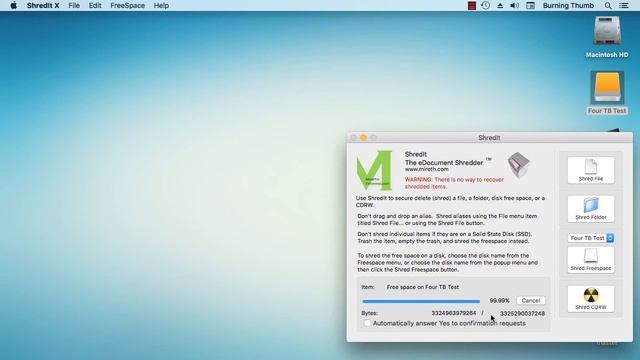Open the volume control menu bar icon
Screen dimensions: 640x360
tap(515, 6)
